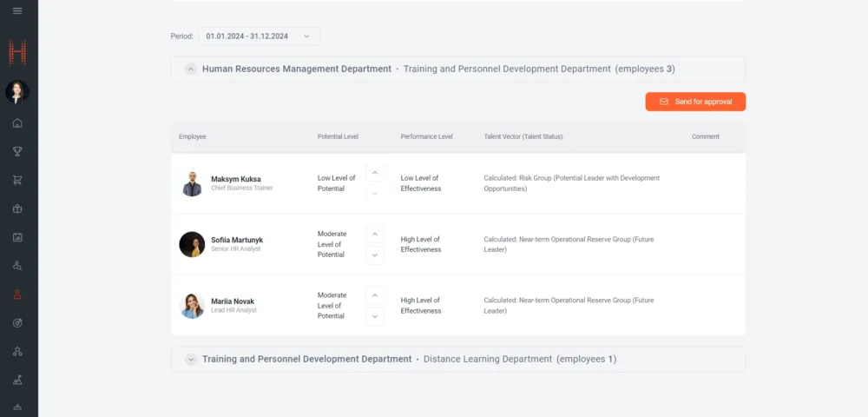Open Sofiia Martunyk's employee name link

236,240
